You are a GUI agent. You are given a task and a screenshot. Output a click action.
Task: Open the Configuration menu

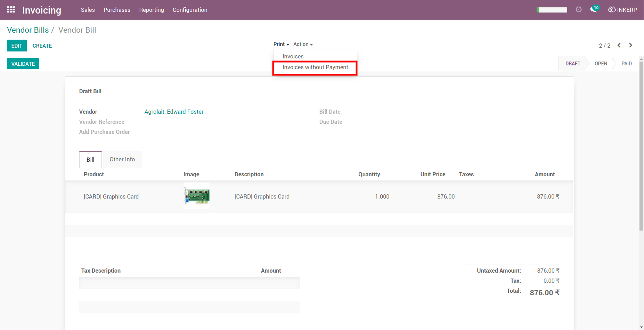(x=190, y=10)
